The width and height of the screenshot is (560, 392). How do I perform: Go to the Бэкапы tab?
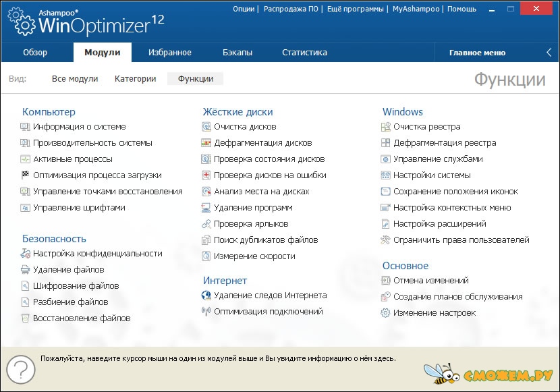click(237, 53)
